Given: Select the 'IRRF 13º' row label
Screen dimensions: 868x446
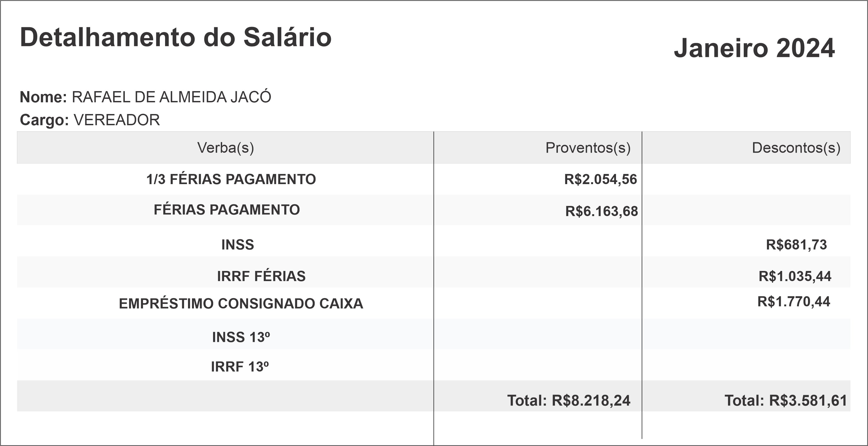Looking at the screenshot, I should tap(240, 367).
